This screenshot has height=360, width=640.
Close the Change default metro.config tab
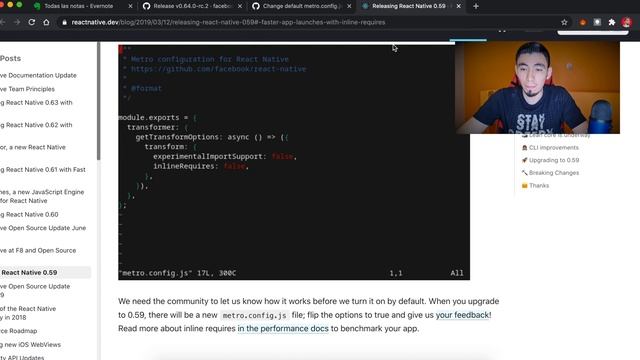point(349,6)
